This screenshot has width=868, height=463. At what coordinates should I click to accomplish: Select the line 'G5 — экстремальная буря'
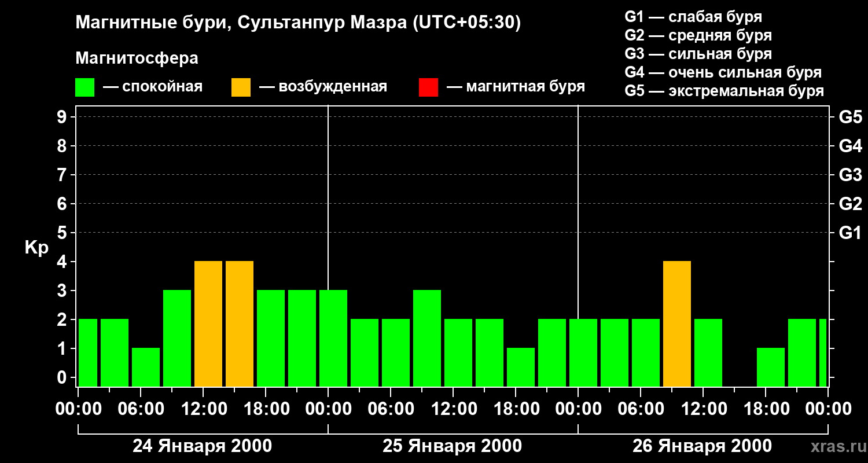[x=724, y=91]
